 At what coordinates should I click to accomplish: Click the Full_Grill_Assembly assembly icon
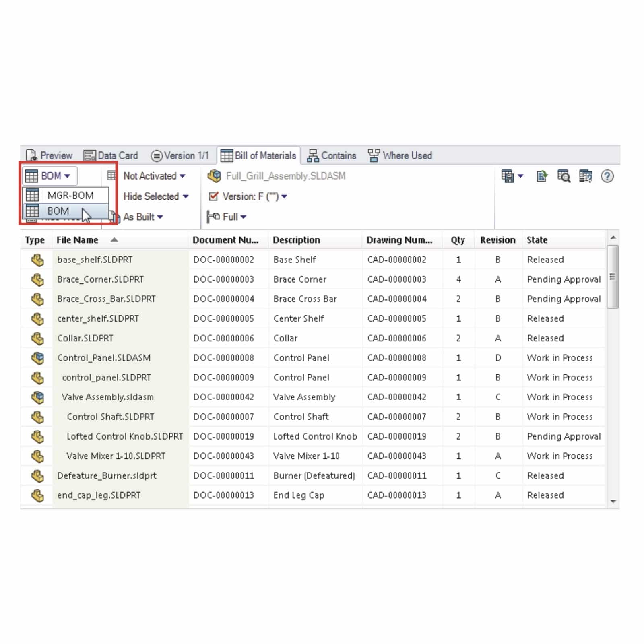coord(214,176)
